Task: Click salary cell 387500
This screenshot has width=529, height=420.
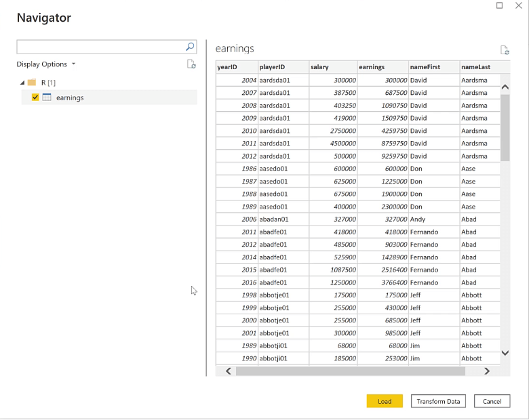Action: coord(333,93)
